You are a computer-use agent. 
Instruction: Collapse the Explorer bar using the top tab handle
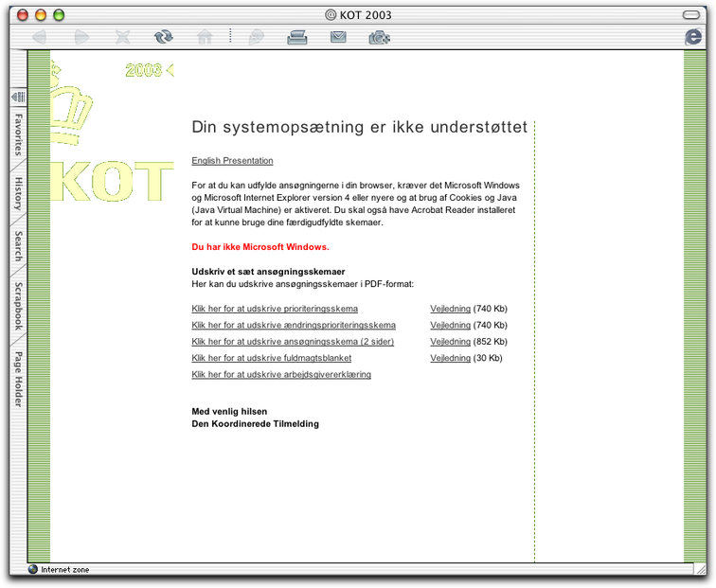(x=17, y=97)
